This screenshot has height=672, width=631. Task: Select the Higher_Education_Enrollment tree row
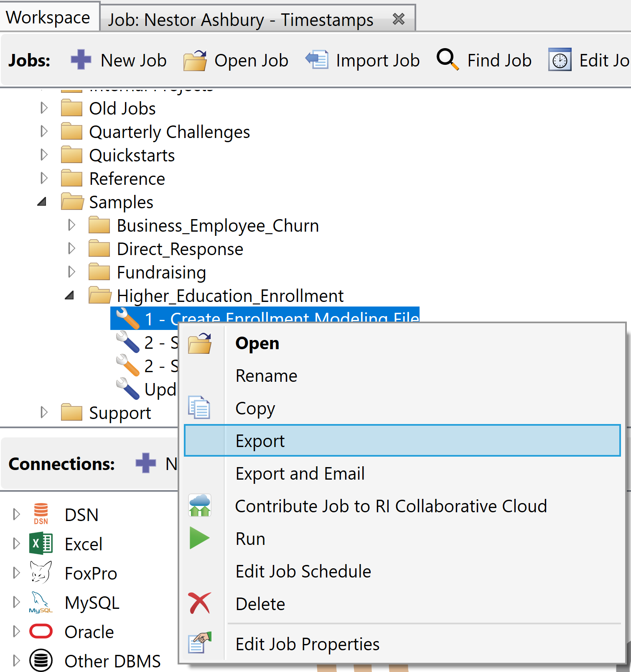[230, 296]
